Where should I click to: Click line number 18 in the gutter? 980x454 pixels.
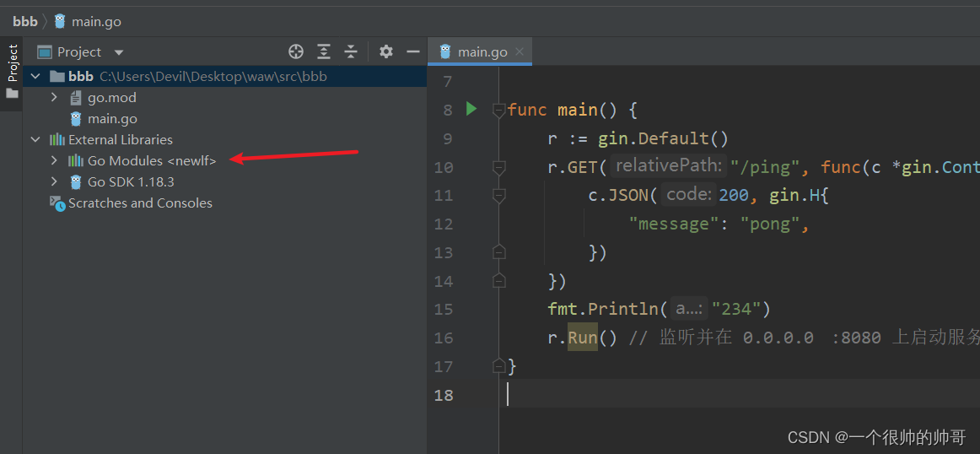pyautogui.click(x=443, y=395)
